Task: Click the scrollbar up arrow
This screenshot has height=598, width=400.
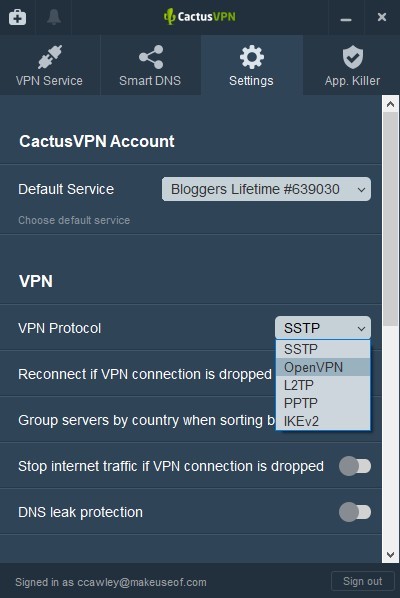Action: pyautogui.click(x=390, y=104)
